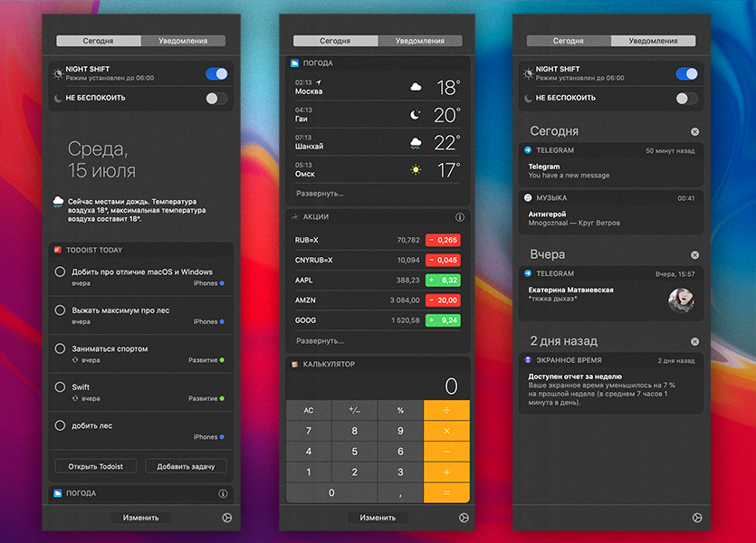Open the Шанхай weather row
The height and width of the screenshot is (543, 756).
point(378,142)
